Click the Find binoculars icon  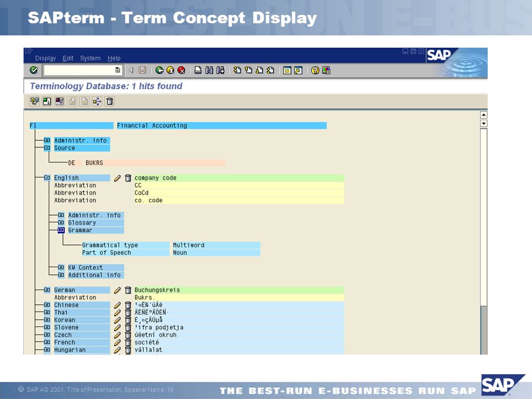click(209, 70)
